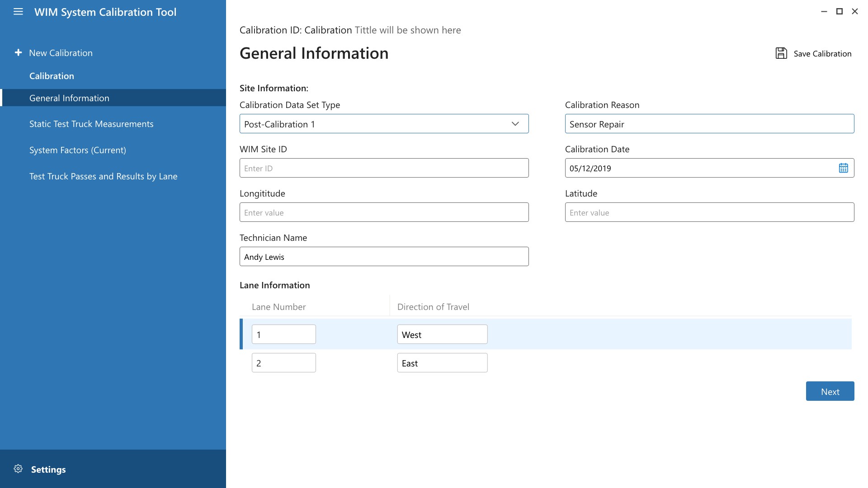Click into the WIM Site ID field
The image size is (868, 488).
pos(384,168)
